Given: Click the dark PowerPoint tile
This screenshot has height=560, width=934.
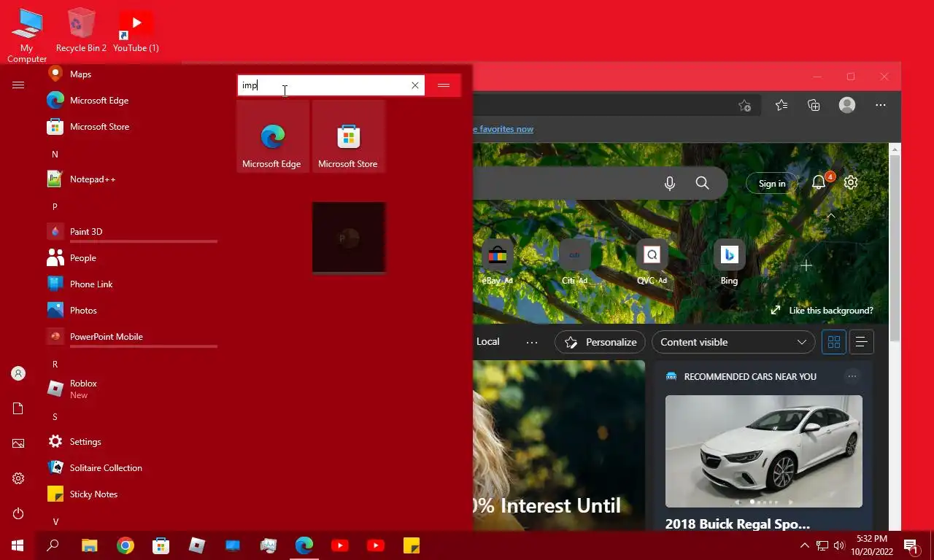Looking at the screenshot, I should [349, 238].
